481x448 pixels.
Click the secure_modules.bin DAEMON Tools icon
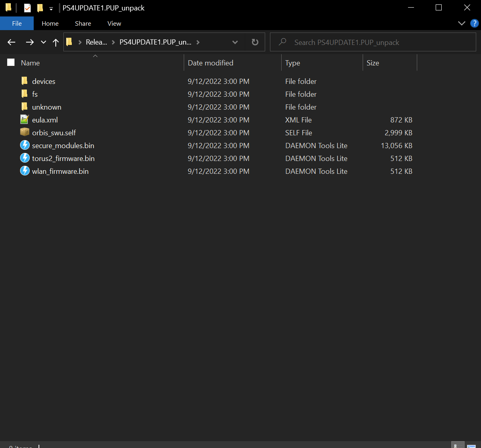tap(25, 145)
